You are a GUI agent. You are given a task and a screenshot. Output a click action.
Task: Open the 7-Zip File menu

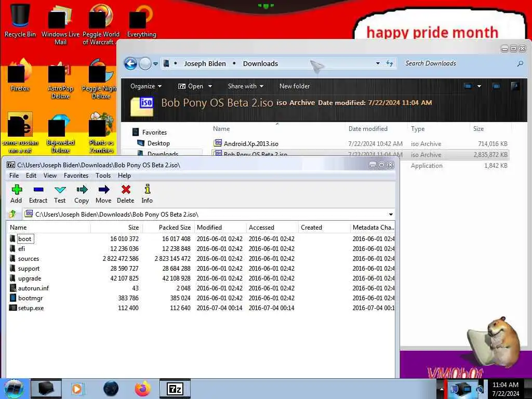[x=14, y=176]
